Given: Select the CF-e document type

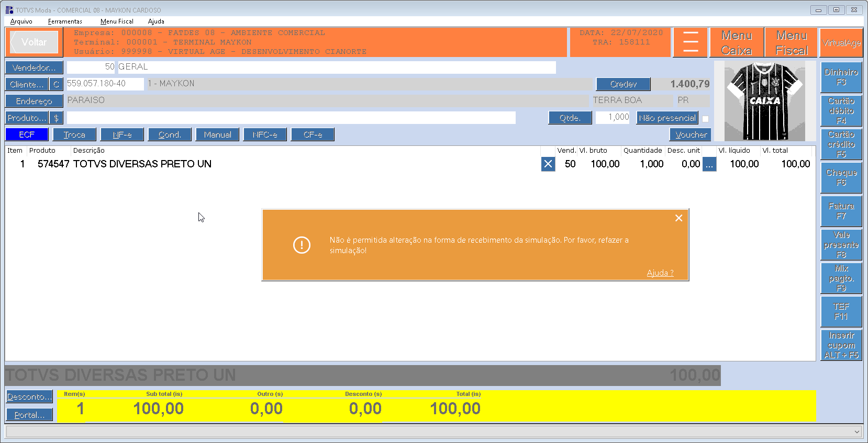Looking at the screenshot, I should pos(313,134).
